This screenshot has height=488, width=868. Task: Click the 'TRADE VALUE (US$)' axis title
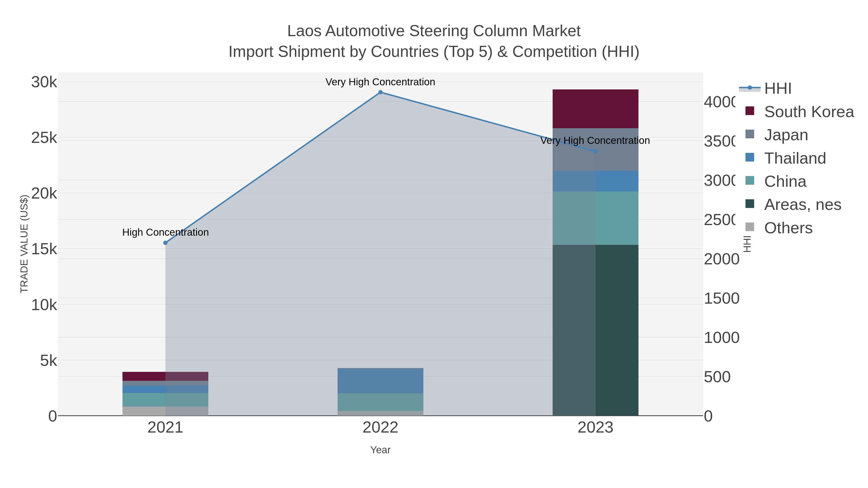[x=24, y=244]
